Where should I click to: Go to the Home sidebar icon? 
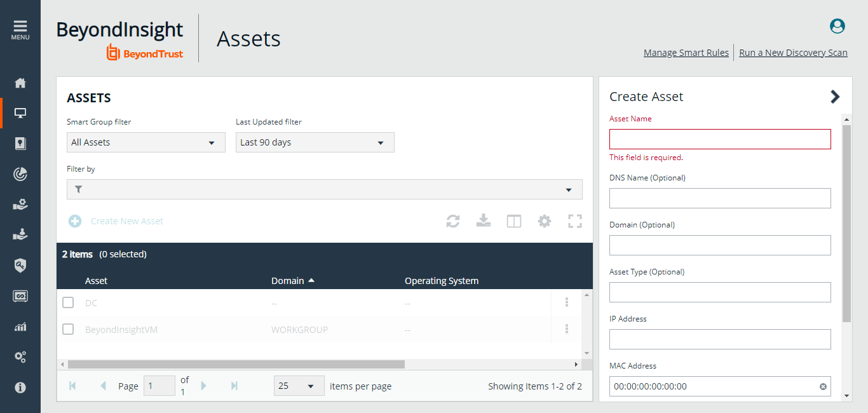pos(20,83)
